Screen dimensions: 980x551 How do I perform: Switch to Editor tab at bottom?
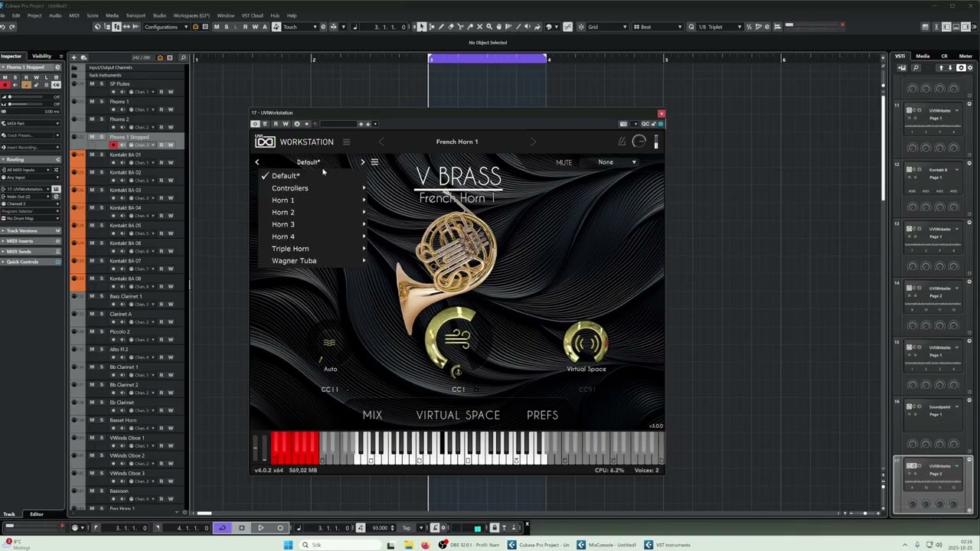(x=37, y=514)
